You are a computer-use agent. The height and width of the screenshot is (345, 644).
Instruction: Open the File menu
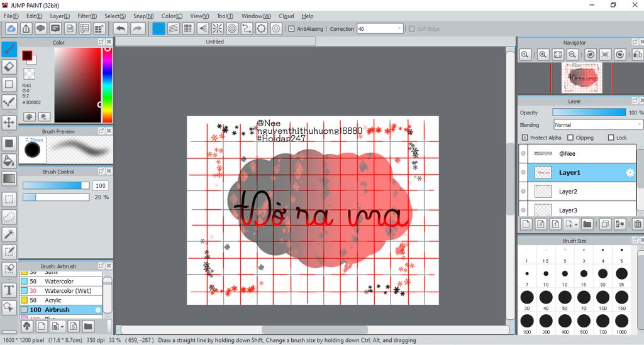coord(11,16)
